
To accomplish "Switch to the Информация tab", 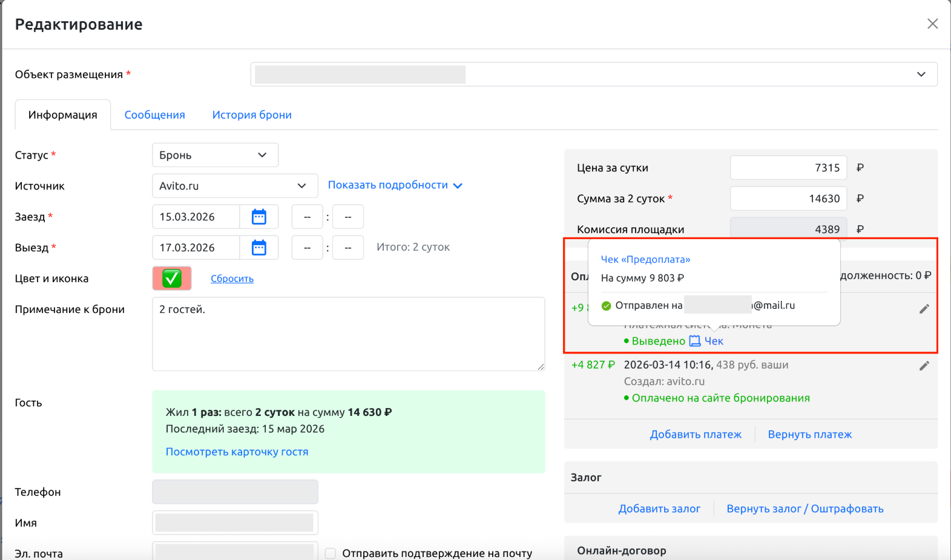I will tap(62, 115).
